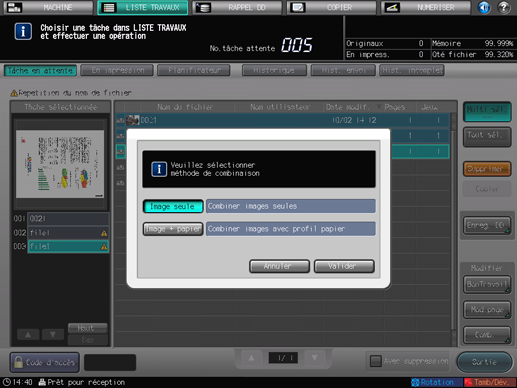
Task: Open NUMERISER tab
Action: [426, 7]
